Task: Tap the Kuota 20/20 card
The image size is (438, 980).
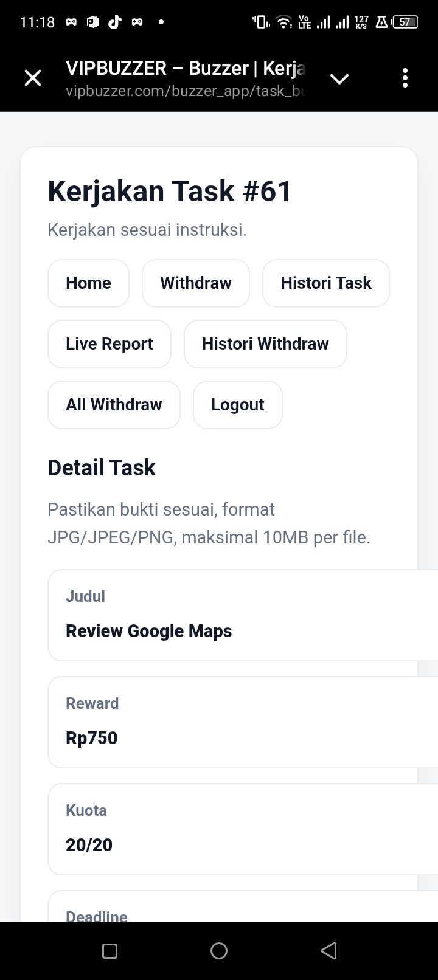Action: (243, 829)
